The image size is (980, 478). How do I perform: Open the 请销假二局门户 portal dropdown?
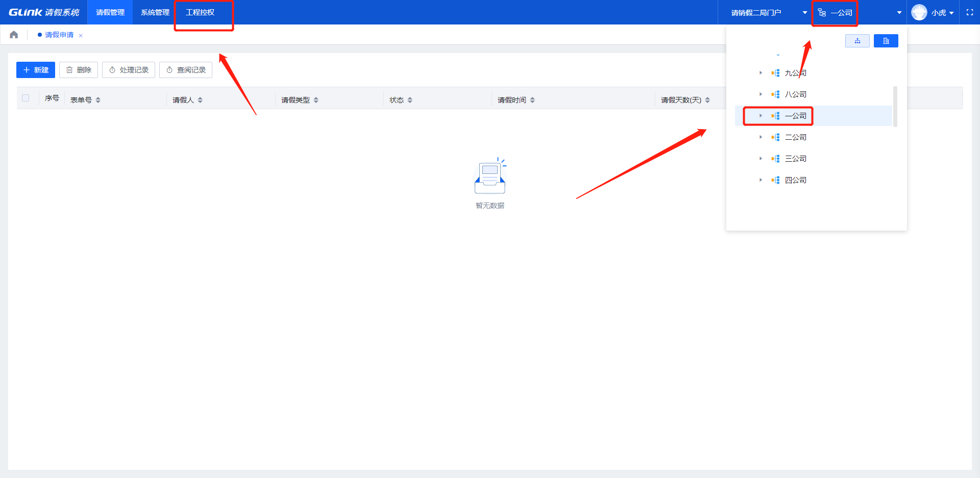click(x=769, y=12)
